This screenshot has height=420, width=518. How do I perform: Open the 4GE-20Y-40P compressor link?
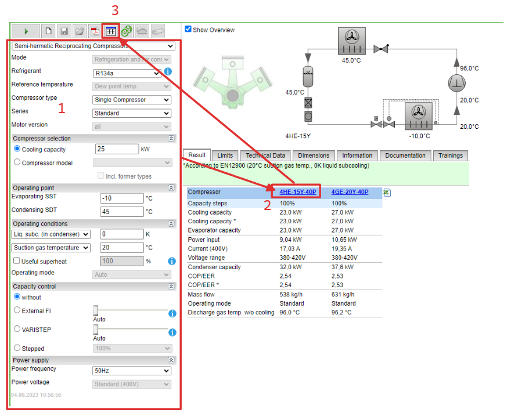(350, 192)
